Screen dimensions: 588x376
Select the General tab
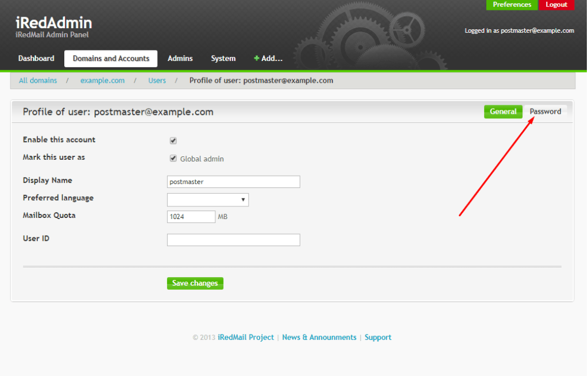pyautogui.click(x=503, y=112)
